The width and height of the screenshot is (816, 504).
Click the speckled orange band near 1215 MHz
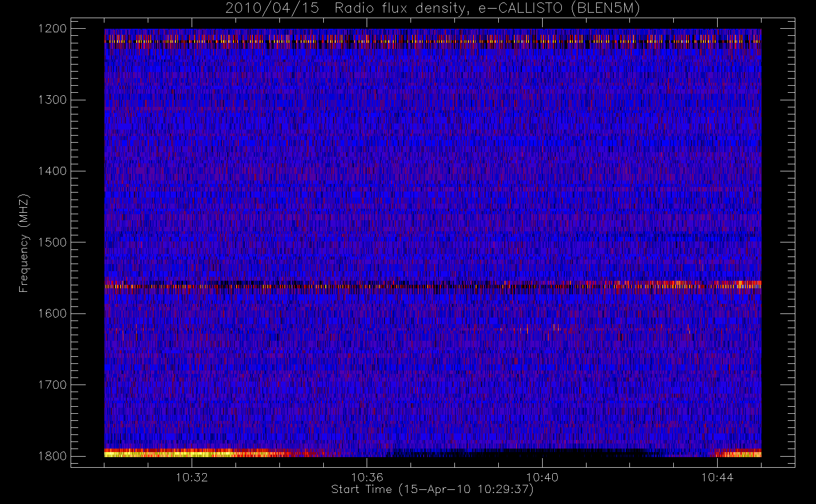coord(433,39)
